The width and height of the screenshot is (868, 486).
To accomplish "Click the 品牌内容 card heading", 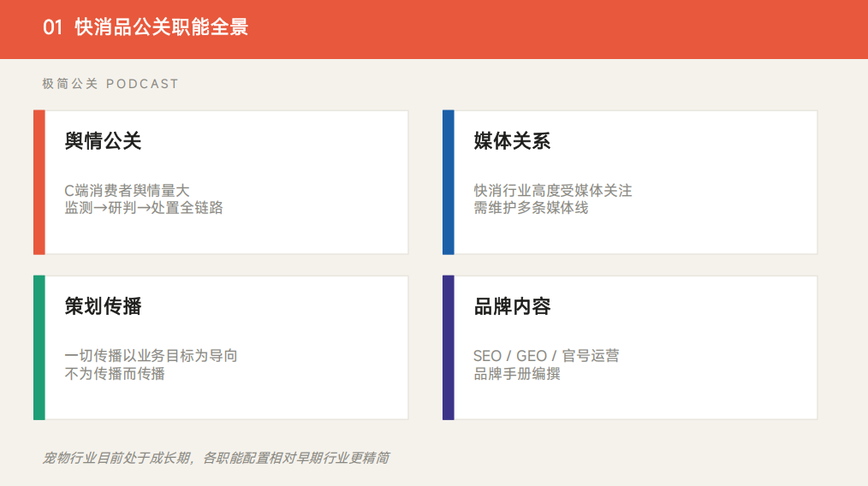I will pyautogui.click(x=512, y=306).
